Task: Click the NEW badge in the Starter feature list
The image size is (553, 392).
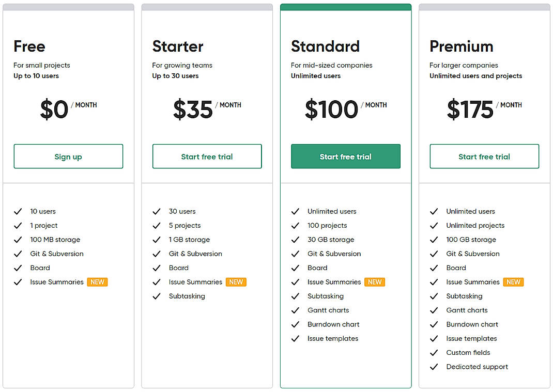Action: tap(236, 282)
